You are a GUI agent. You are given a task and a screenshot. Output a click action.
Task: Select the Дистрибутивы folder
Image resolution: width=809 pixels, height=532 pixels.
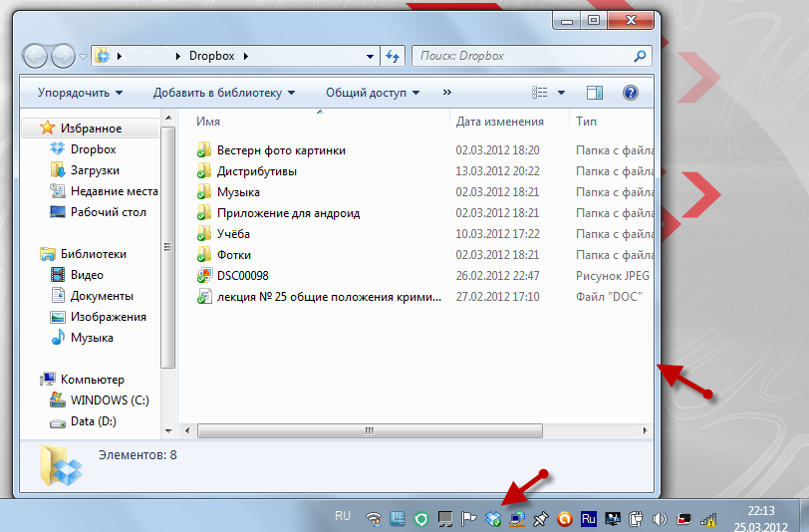coord(256,171)
